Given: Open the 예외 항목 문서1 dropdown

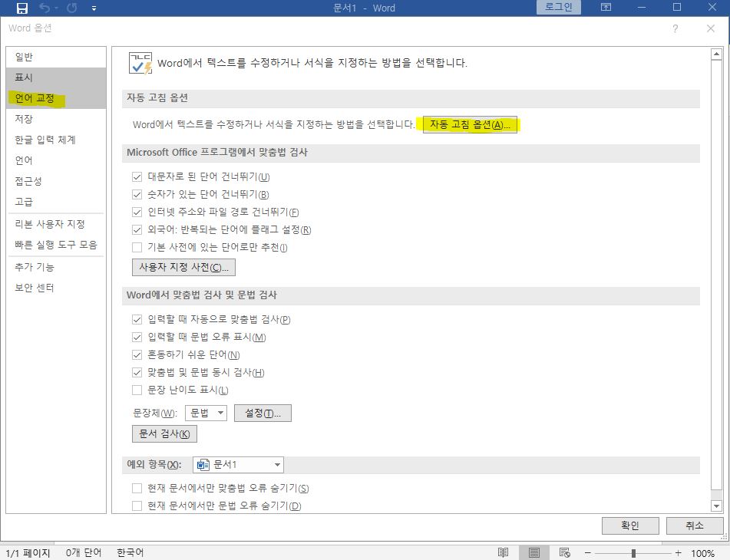Looking at the screenshot, I should pyautogui.click(x=238, y=465).
